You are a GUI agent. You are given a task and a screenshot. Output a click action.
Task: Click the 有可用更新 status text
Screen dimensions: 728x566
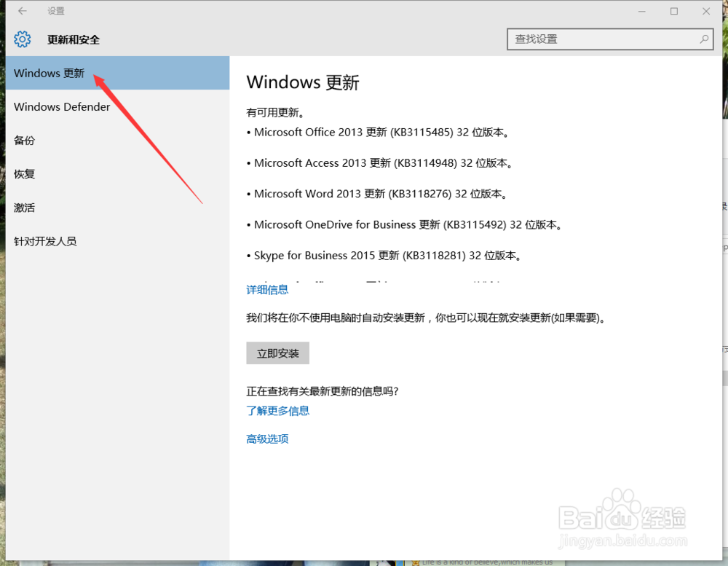click(x=275, y=112)
